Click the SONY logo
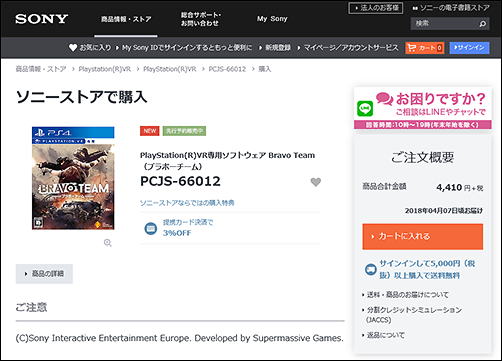This screenshot has width=502, height=361. pyautogui.click(x=42, y=19)
